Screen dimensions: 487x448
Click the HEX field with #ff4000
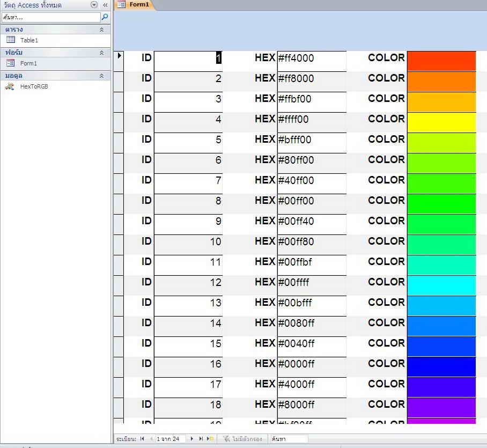pos(312,61)
